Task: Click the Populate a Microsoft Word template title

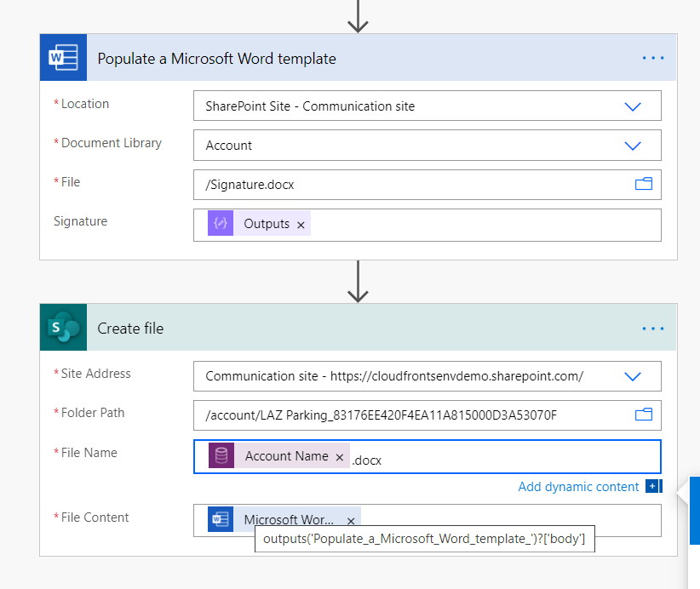Action: (x=216, y=59)
